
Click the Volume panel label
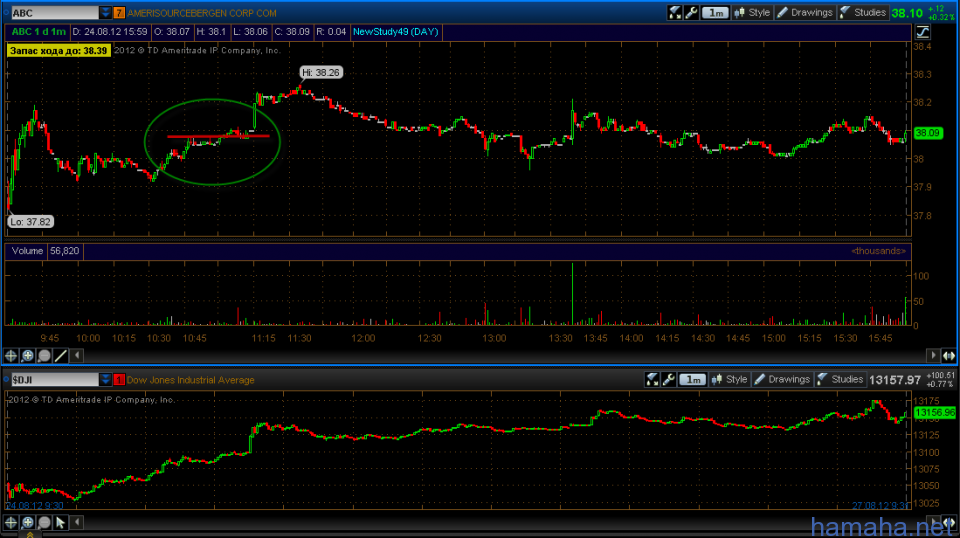26,251
